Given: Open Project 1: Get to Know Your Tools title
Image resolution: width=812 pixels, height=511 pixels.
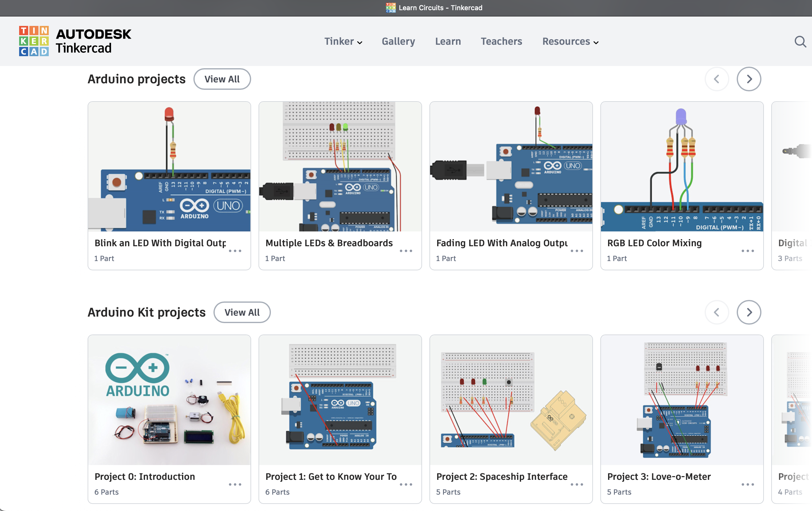Looking at the screenshot, I should (331, 476).
